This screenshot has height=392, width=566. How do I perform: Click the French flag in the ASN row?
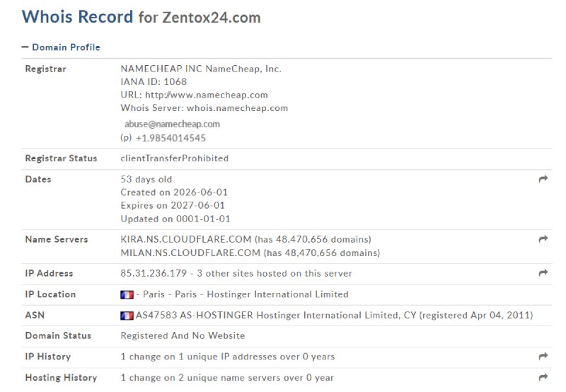point(127,316)
